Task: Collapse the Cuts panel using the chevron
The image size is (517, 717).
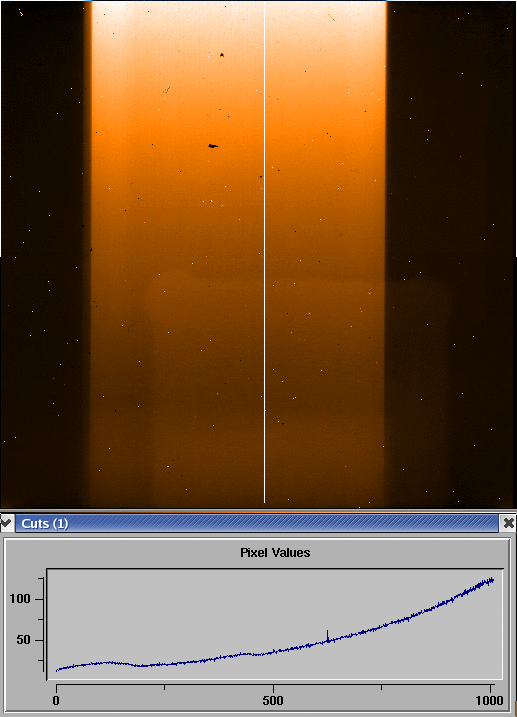Action: click(x=7, y=523)
